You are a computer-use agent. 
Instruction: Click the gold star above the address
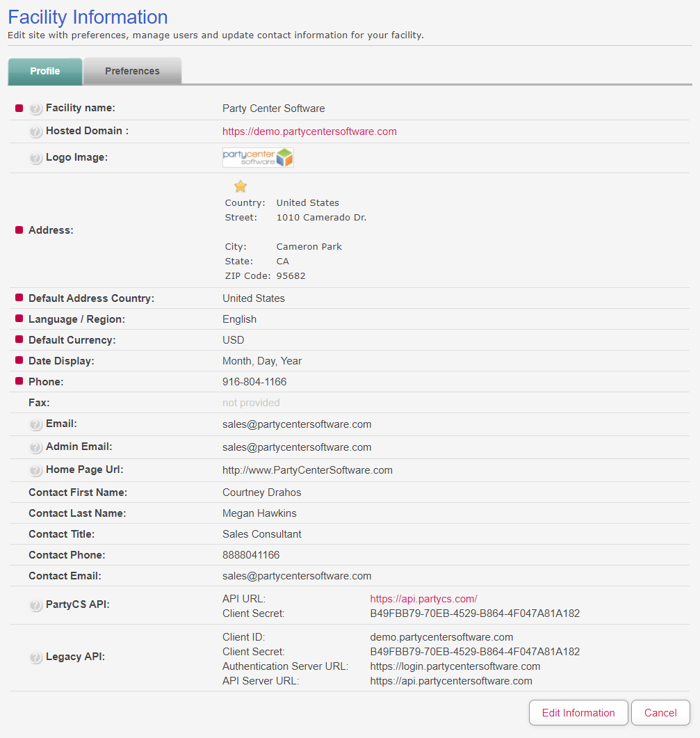click(x=241, y=186)
